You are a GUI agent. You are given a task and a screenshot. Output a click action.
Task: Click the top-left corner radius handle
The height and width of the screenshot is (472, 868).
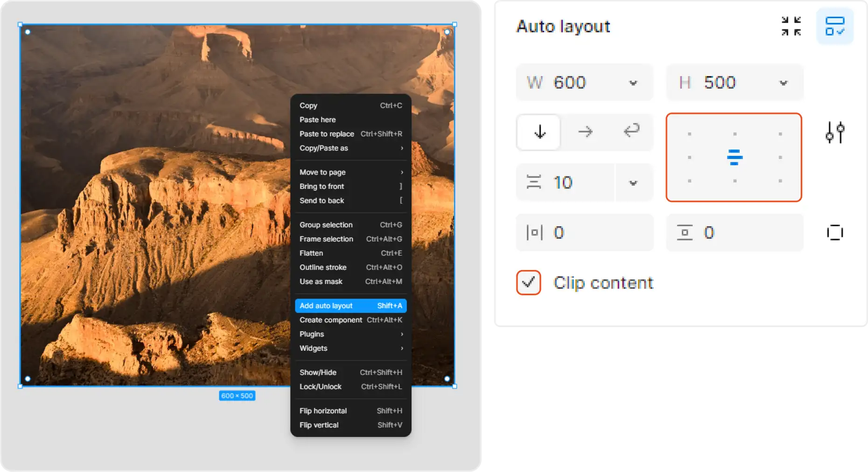pos(28,32)
